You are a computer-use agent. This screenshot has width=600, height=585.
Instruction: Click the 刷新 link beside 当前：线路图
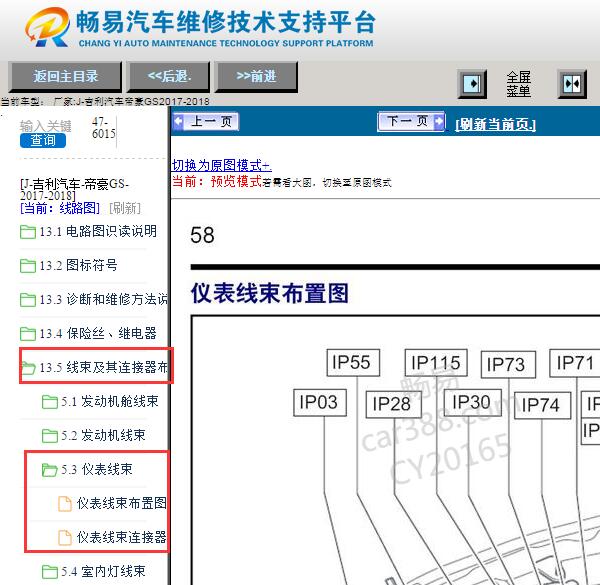click(x=125, y=209)
